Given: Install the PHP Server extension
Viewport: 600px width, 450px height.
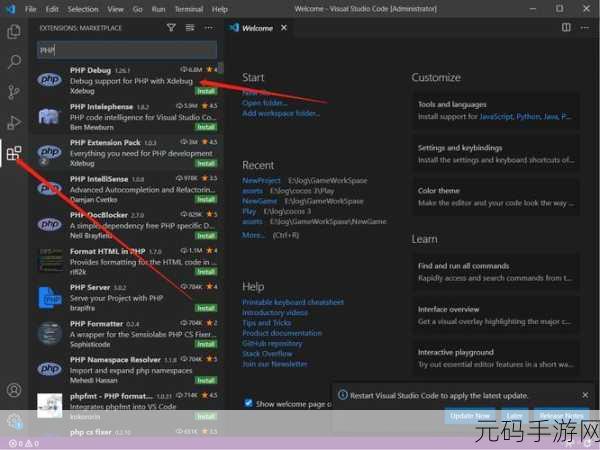Looking at the screenshot, I should click(206, 308).
